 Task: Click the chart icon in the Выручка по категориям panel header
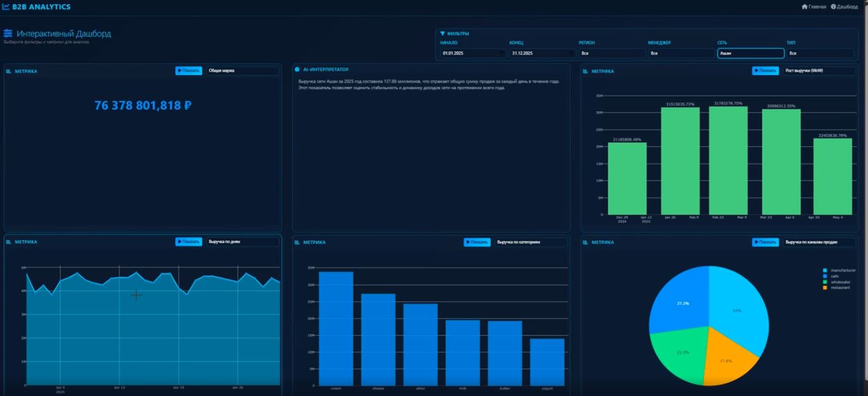(x=298, y=242)
